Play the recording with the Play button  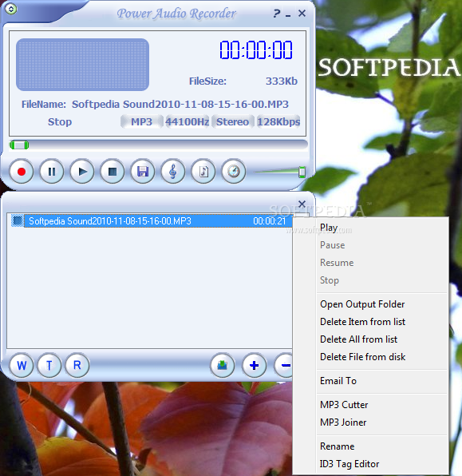(82, 172)
